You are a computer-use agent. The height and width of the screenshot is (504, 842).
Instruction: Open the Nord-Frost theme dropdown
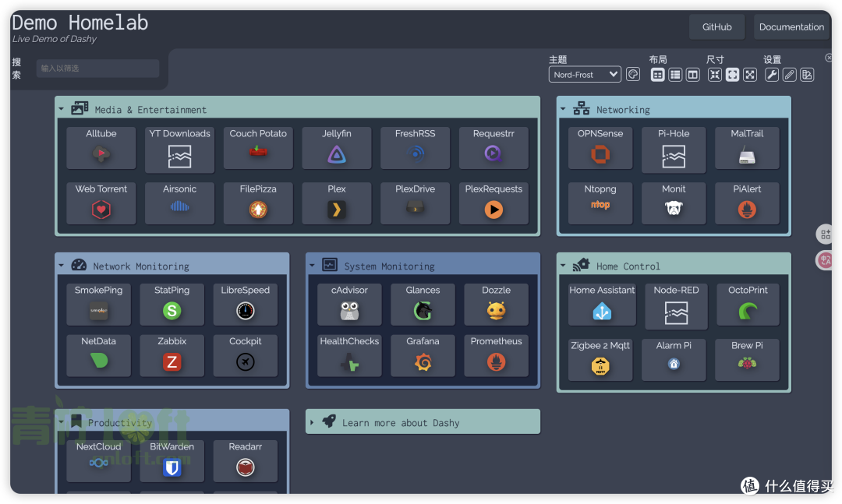[585, 75]
